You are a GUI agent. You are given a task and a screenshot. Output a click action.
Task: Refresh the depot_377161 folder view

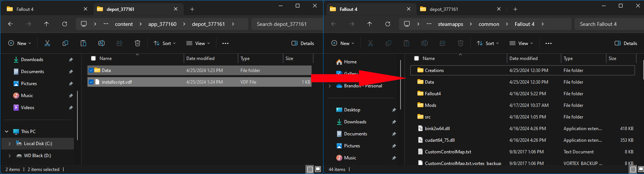(65, 24)
